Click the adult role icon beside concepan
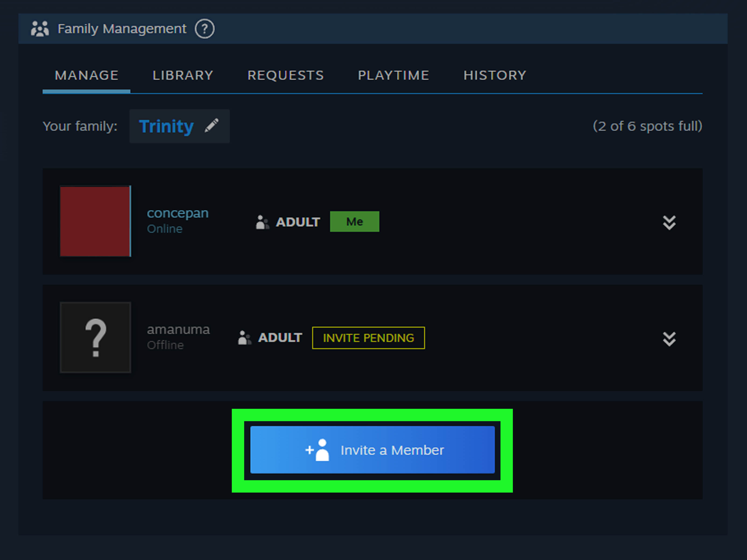 click(262, 222)
